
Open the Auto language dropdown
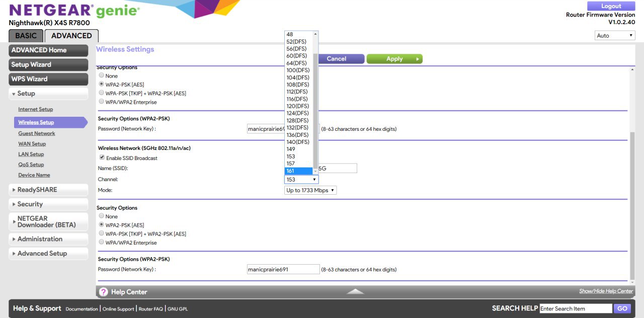pos(614,35)
